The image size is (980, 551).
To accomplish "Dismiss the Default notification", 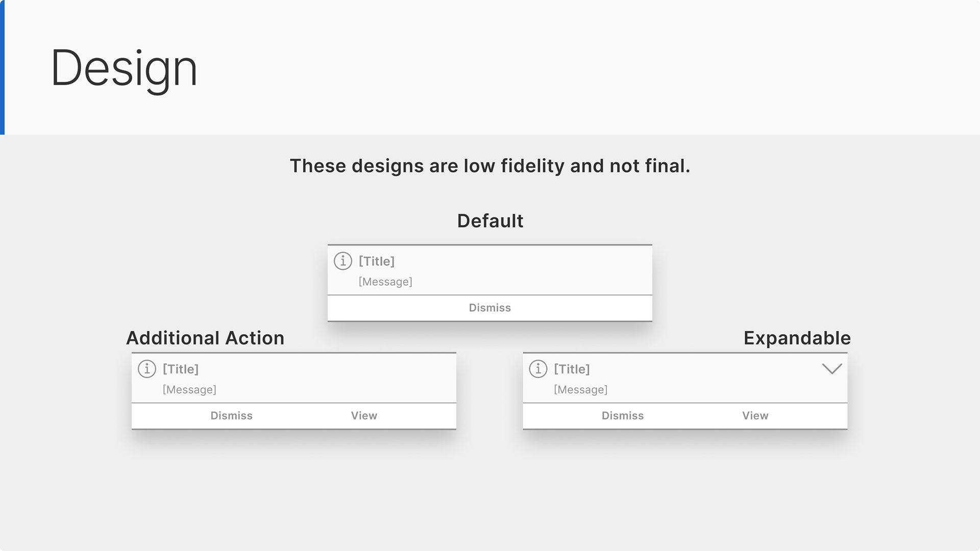I will 490,308.
